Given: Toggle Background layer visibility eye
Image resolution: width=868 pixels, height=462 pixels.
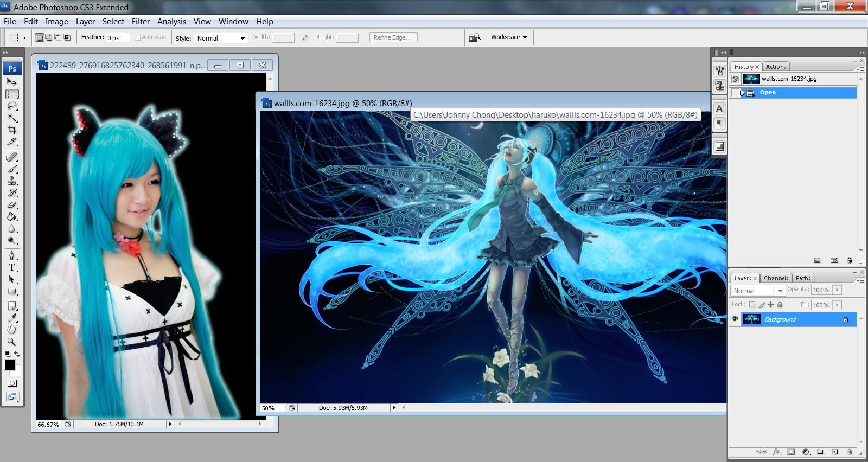Looking at the screenshot, I should (735, 319).
